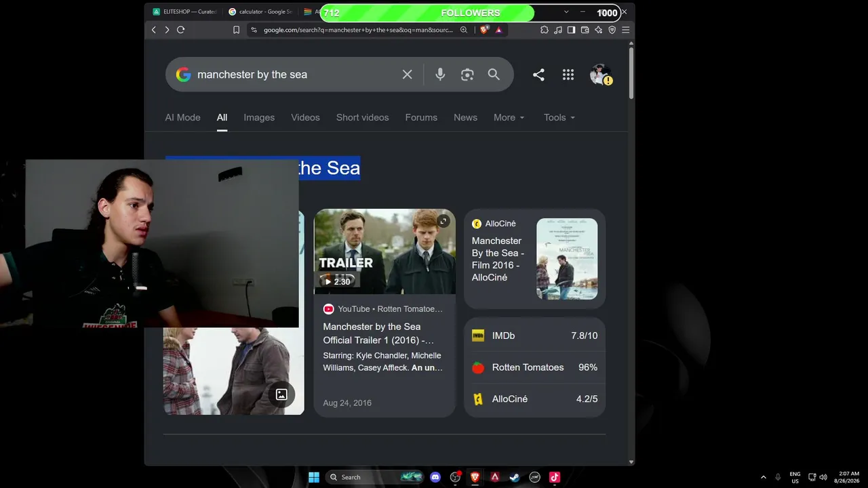868x488 pixels.
Task: Open the Google apps grid
Action: click(568, 75)
